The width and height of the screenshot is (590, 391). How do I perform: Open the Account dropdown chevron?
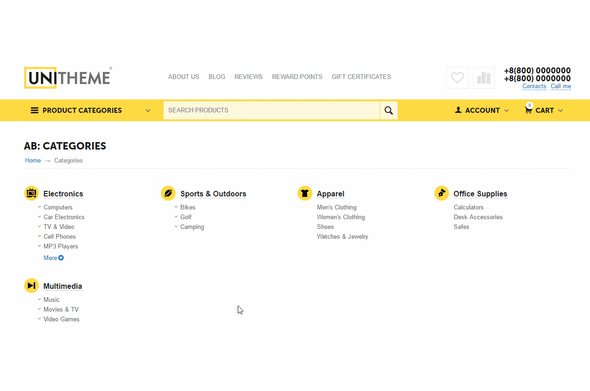coord(506,111)
